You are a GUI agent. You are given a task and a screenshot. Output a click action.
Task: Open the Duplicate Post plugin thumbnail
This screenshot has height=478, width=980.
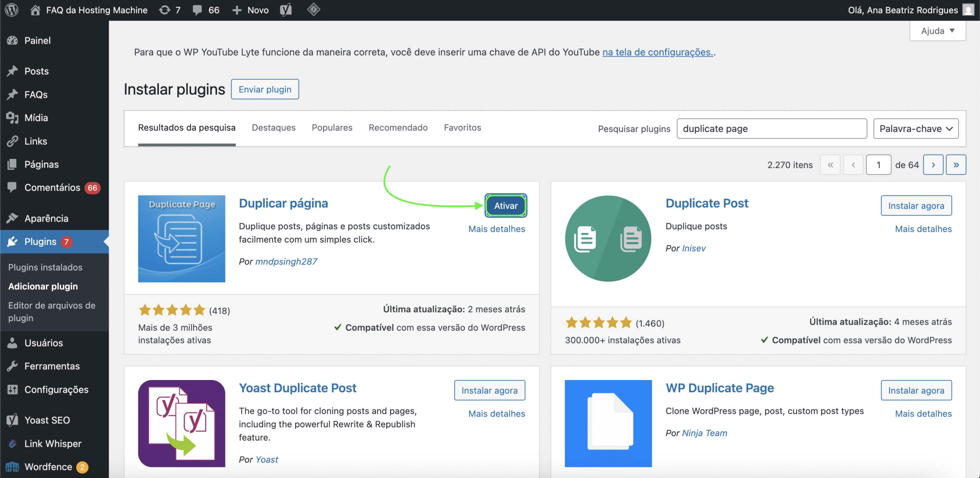click(x=608, y=239)
